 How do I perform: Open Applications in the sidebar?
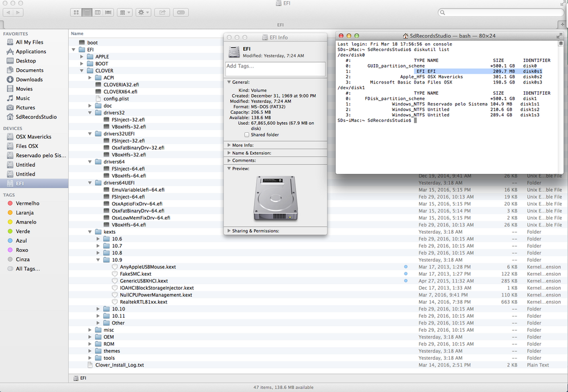(31, 52)
